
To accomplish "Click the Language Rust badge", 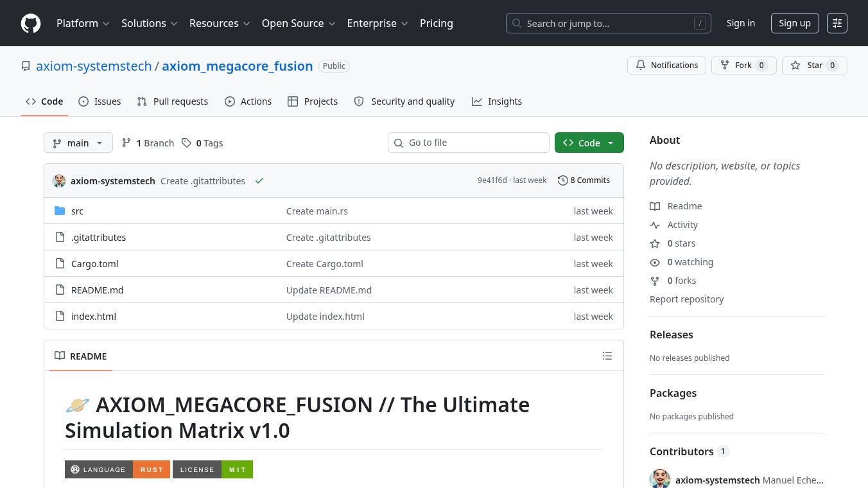I will click(x=117, y=469).
